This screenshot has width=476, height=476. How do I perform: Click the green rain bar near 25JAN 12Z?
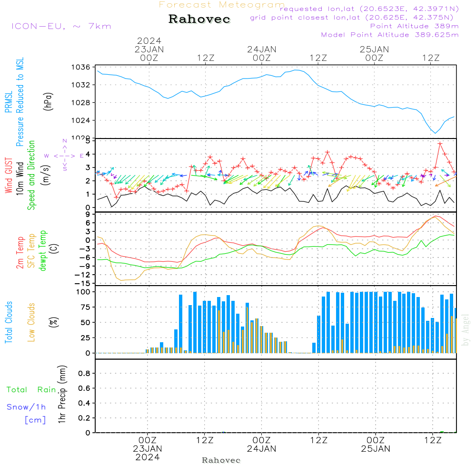pos(442,432)
